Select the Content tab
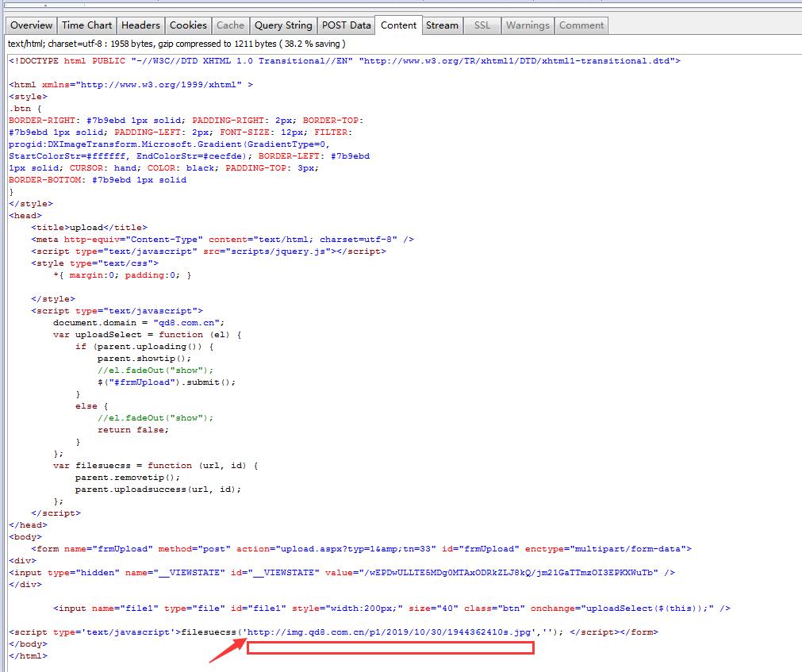The image size is (802, 672). (x=398, y=25)
